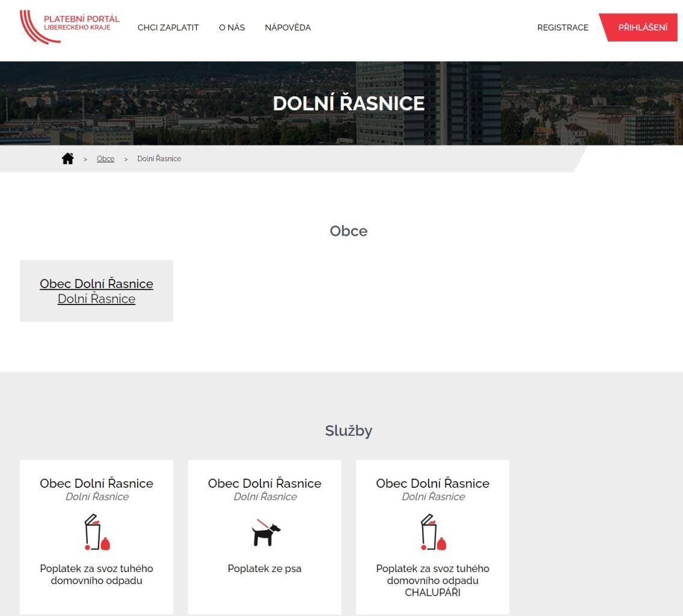Click trash bin icon in first service card
Viewport: 683px width, 616px height.
[97, 532]
